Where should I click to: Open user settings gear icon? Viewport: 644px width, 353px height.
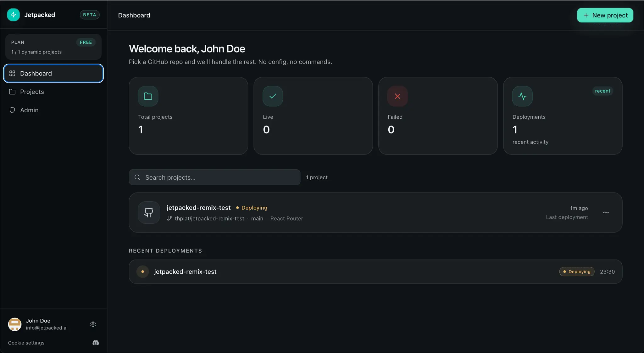[93, 324]
